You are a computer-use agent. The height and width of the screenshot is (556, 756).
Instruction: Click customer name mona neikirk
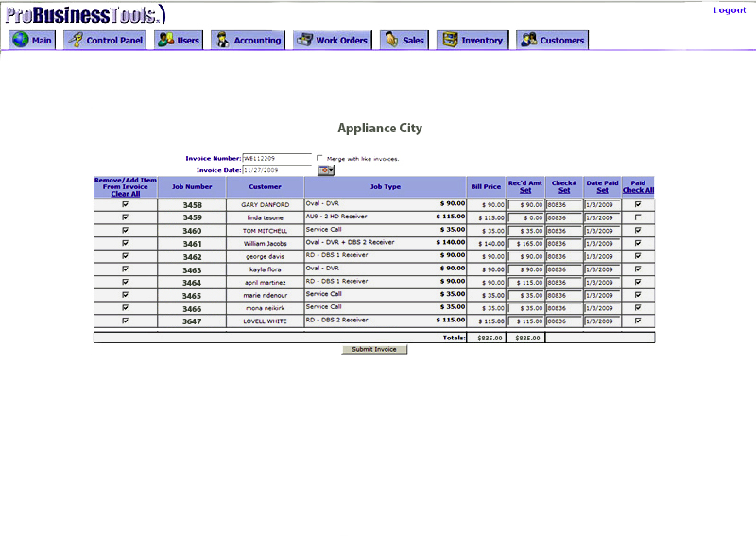pos(266,308)
